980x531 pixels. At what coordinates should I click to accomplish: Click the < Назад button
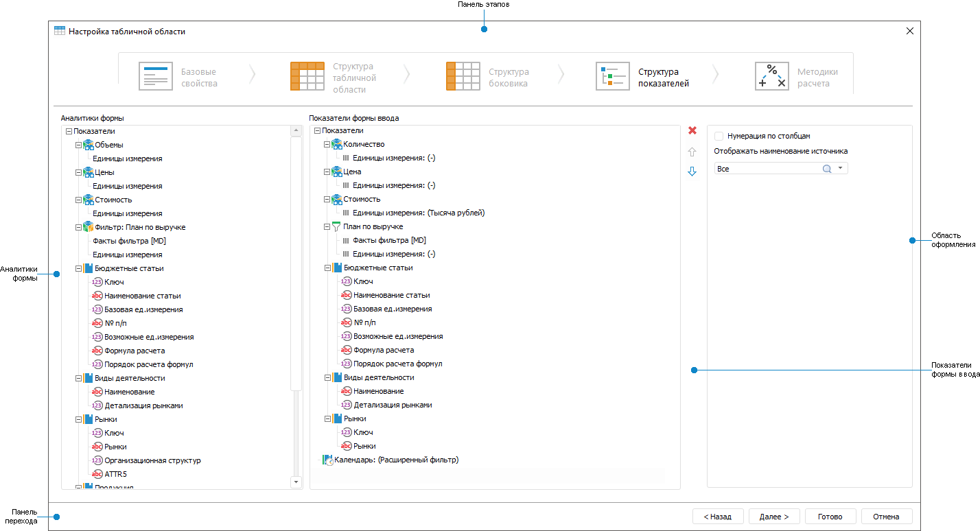coord(718,517)
